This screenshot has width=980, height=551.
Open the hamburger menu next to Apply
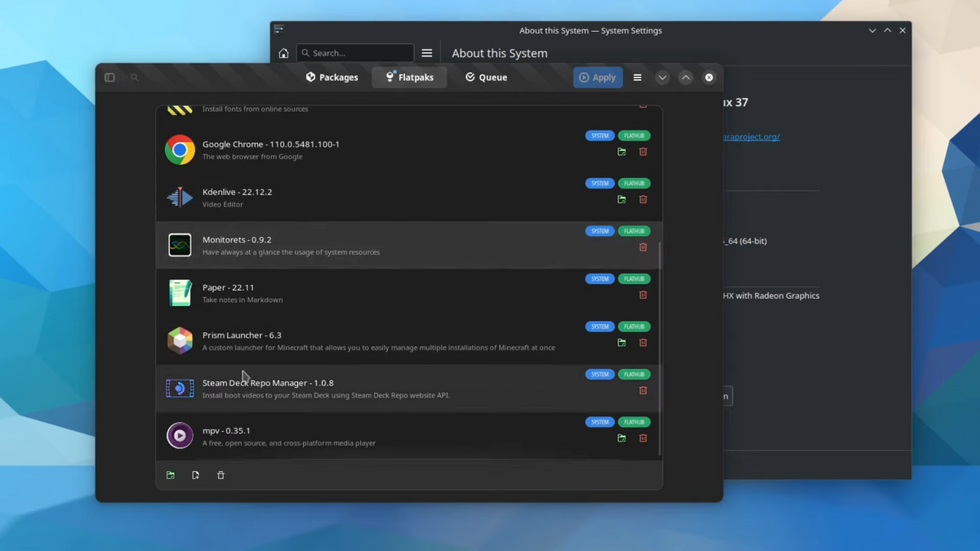(637, 77)
